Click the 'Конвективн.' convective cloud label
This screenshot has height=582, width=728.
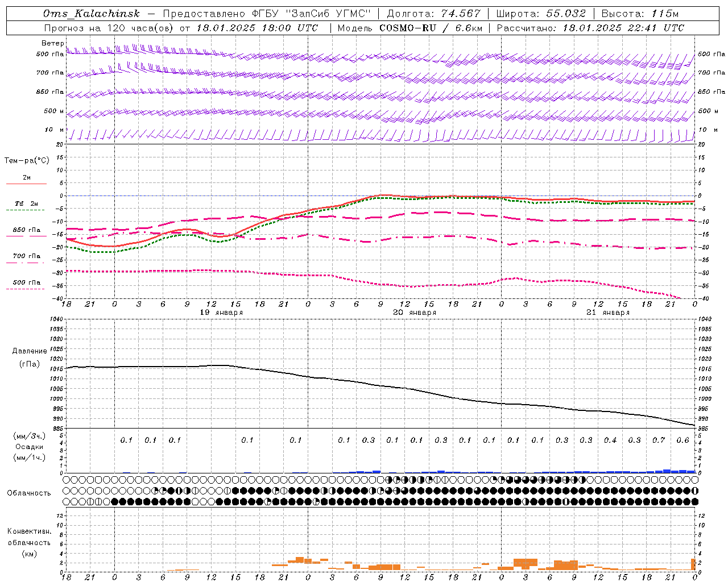coord(30,531)
